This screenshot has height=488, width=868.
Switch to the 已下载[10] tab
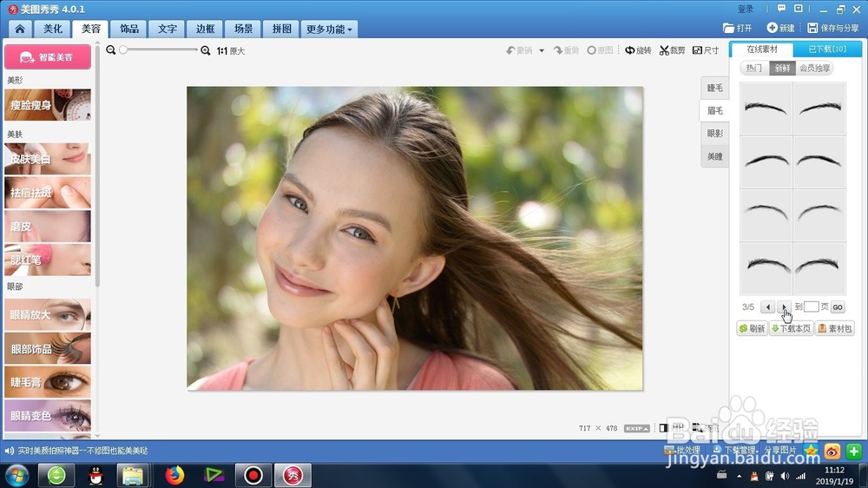[827, 49]
